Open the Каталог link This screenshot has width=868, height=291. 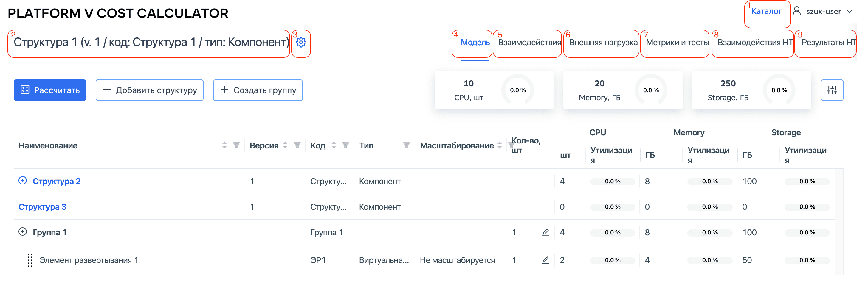[767, 11]
